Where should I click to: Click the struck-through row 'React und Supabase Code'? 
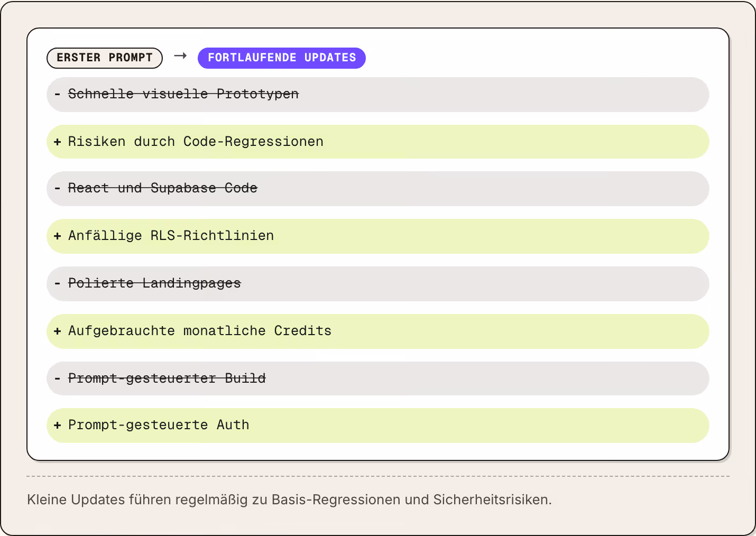(x=378, y=189)
